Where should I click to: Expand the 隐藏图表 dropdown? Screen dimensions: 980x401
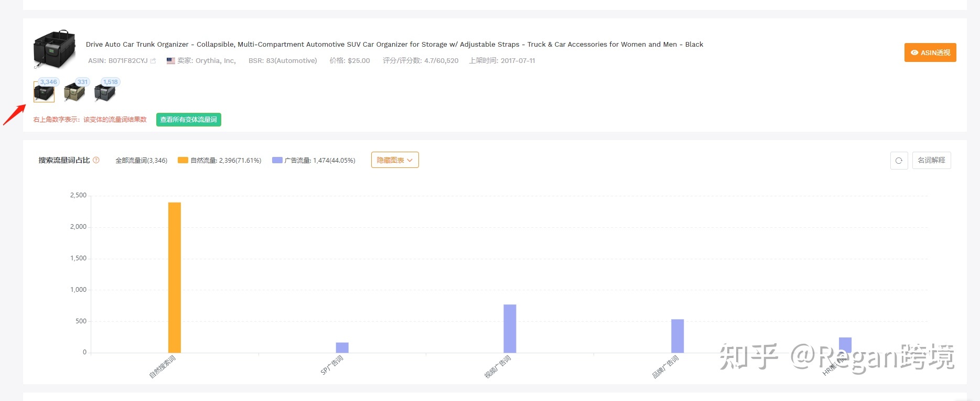tap(395, 160)
